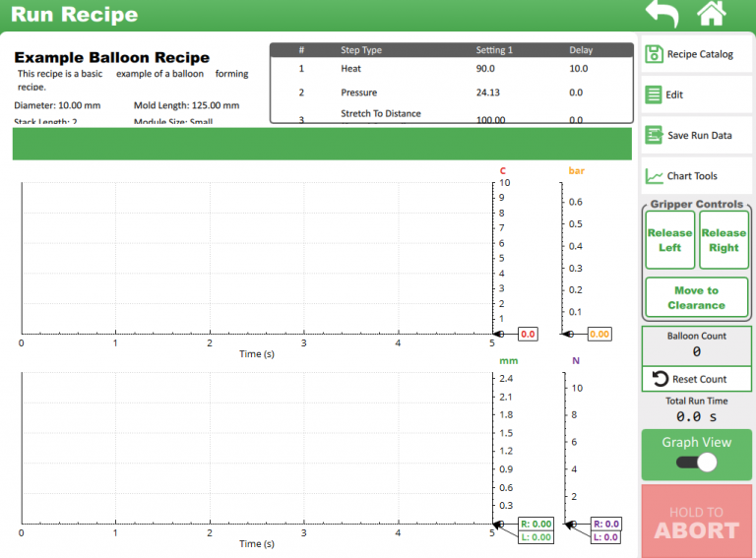Image resolution: width=756 pixels, height=558 pixels.
Task: Click the back arrow icon
Action: 661,14
